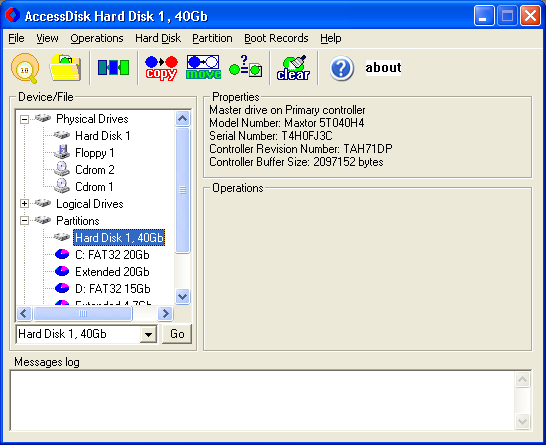Collapse the Partitions tree node

24,221
